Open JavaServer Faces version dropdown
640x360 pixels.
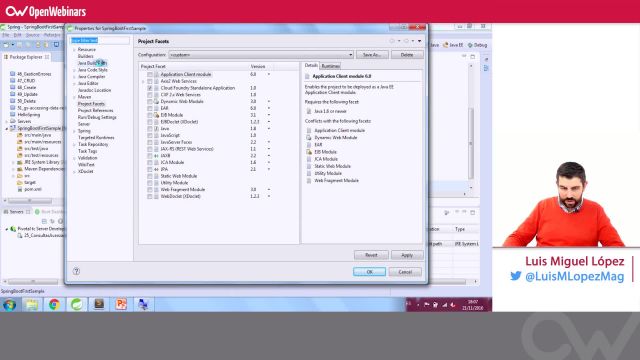269,142
